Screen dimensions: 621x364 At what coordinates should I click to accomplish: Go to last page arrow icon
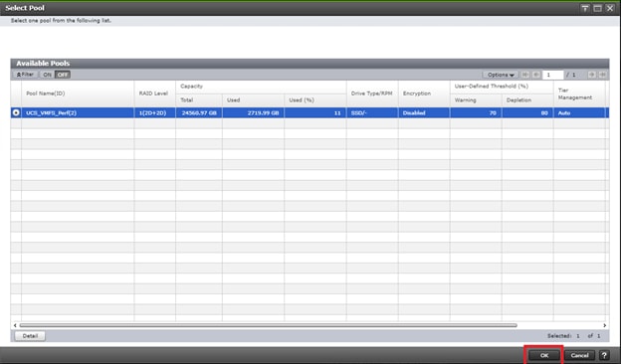(x=602, y=75)
